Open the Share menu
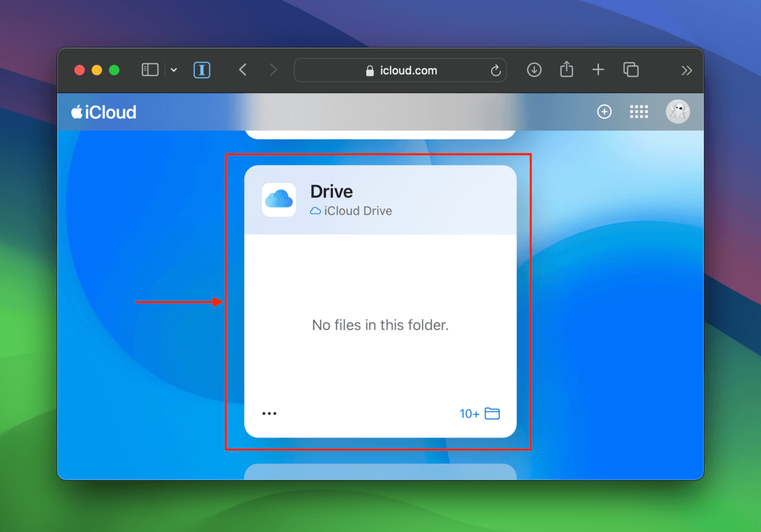This screenshot has height=532, width=761. click(x=566, y=69)
